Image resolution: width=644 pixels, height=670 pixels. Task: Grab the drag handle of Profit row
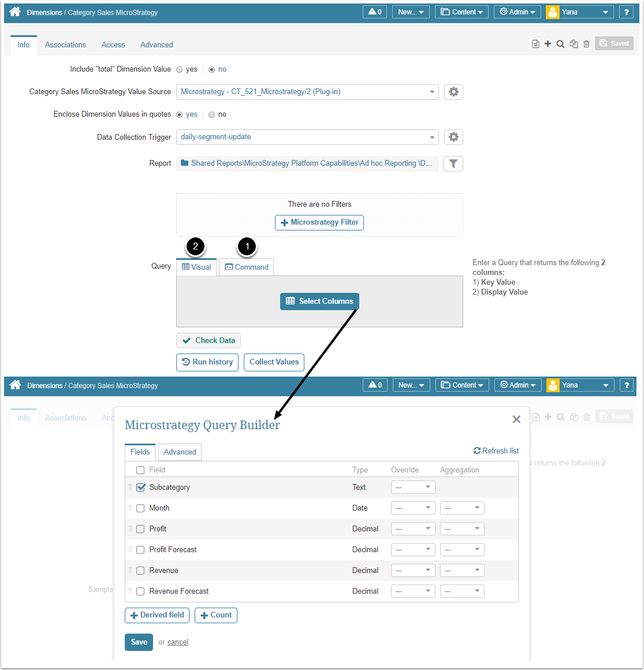pos(131,528)
